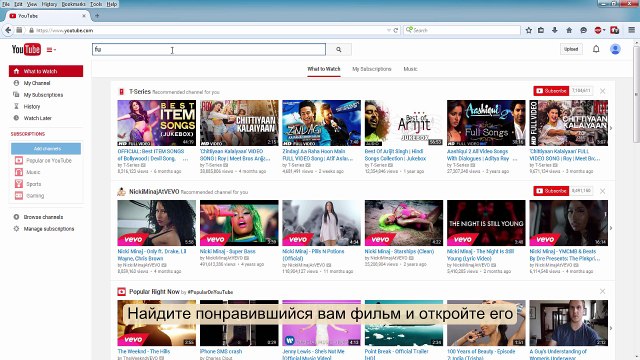Open the account avatar menu

(615, 49)
